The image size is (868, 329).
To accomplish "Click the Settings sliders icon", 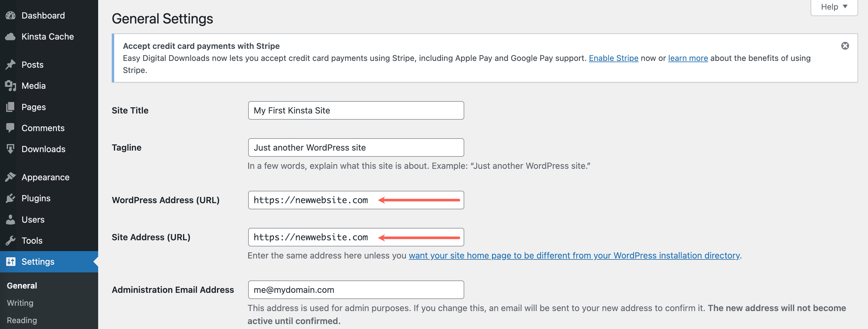I will click(10, 262).
